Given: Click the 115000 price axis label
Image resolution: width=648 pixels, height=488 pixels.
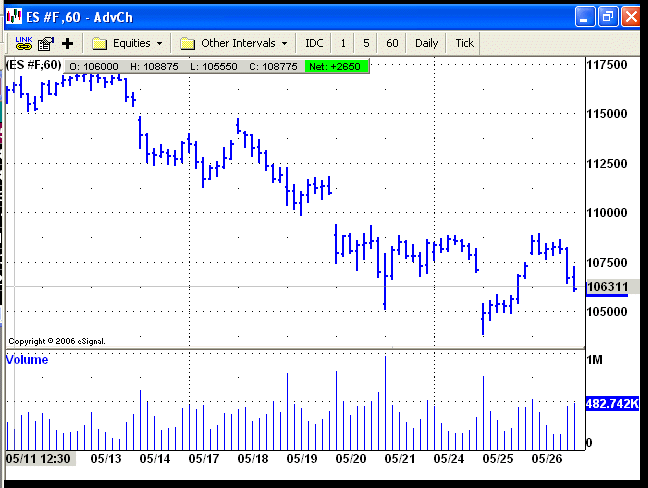Looking at the screenshot, I should pyautogui.click(x=607, y=114).
